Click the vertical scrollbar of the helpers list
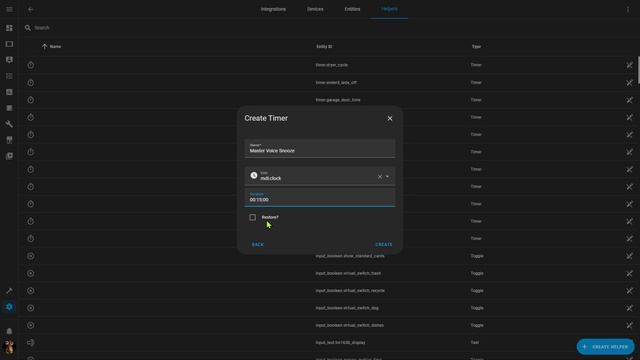 click(x=638, y=69)
